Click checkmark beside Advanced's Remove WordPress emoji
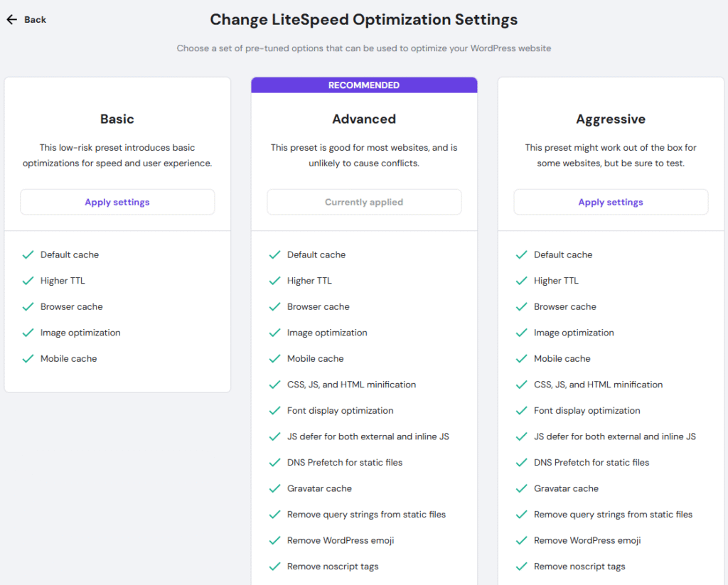This screenshot has height=585, width=728. click(x=274, y=540)
